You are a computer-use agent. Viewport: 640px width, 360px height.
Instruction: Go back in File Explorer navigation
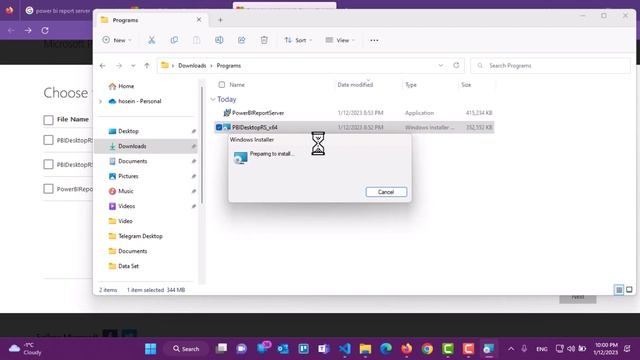pyautogui.click(x=103, y=66)
